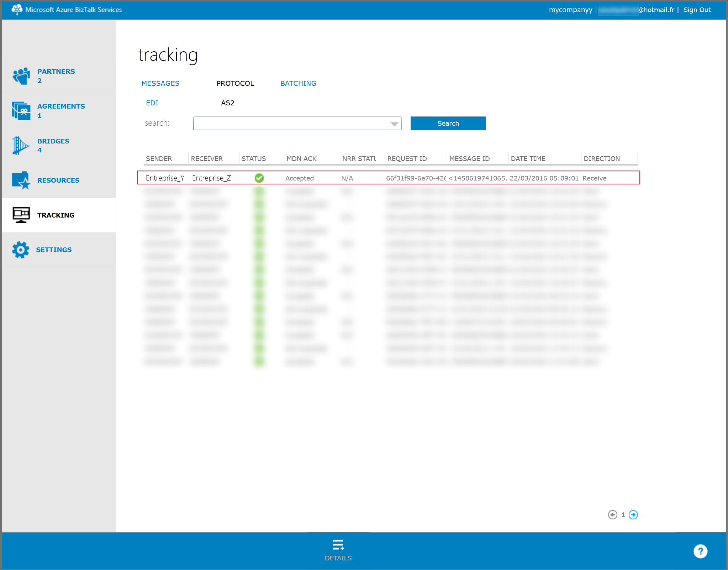Open the Partners section icon
Image resolution: width=728 pixels, height=570 pixels.
pyautogui.click(x=21, y=76)
